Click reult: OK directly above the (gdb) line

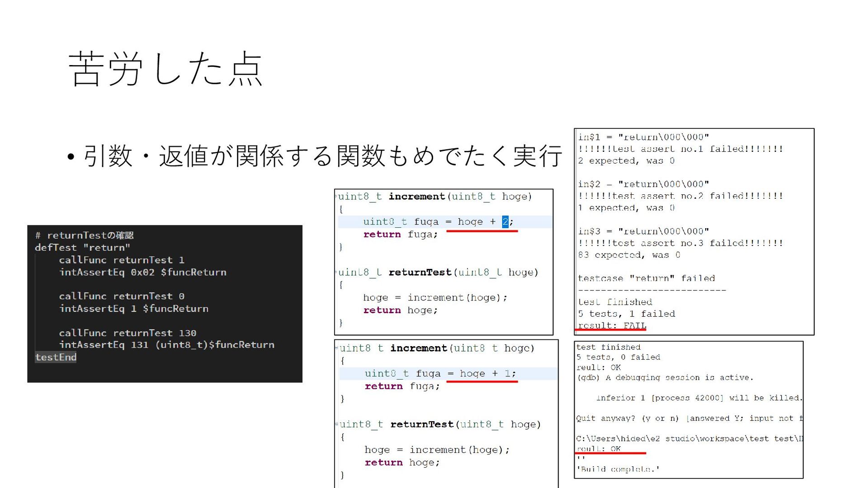click(599, 367)
